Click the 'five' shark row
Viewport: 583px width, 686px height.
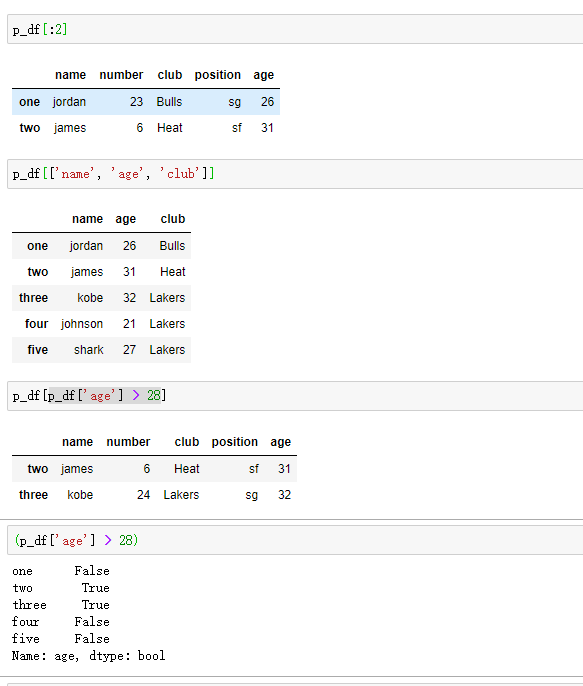click(x=101, y=350)
